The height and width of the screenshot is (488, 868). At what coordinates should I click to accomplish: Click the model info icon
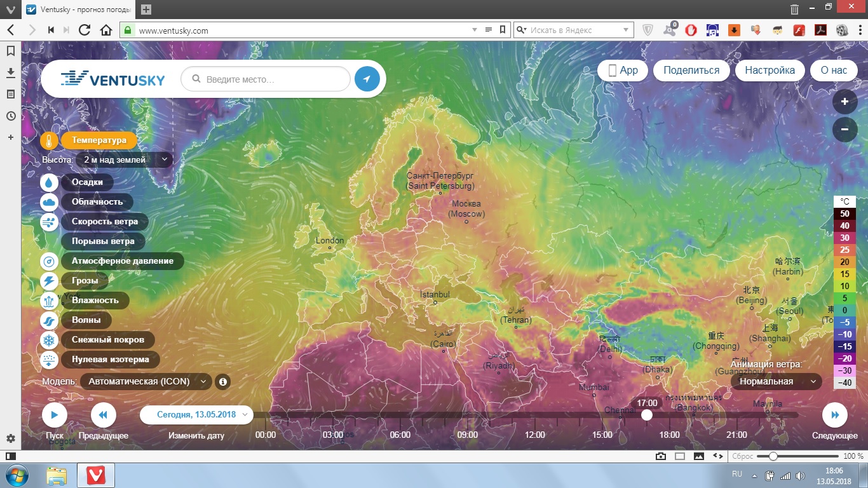point(222,382)
